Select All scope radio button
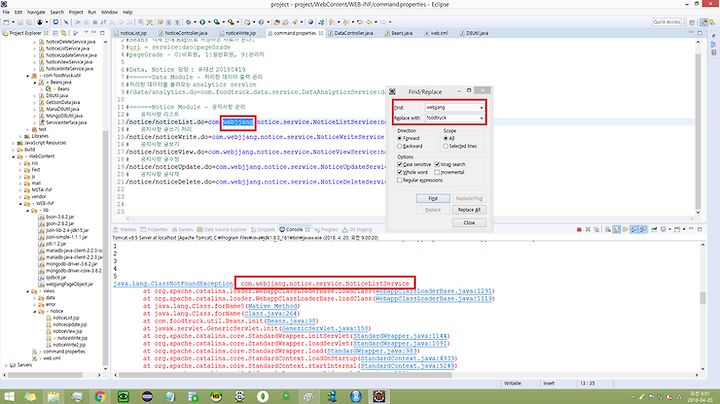 (445, 138)
